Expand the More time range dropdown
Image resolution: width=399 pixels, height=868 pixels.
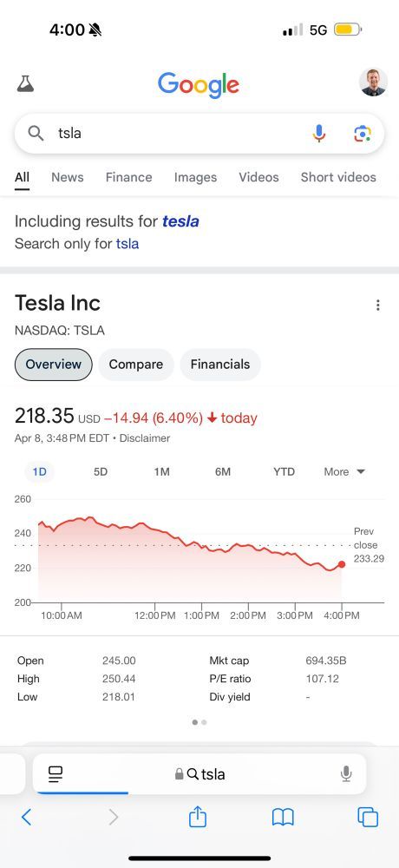pyautogui.click(x=344, y=471)
